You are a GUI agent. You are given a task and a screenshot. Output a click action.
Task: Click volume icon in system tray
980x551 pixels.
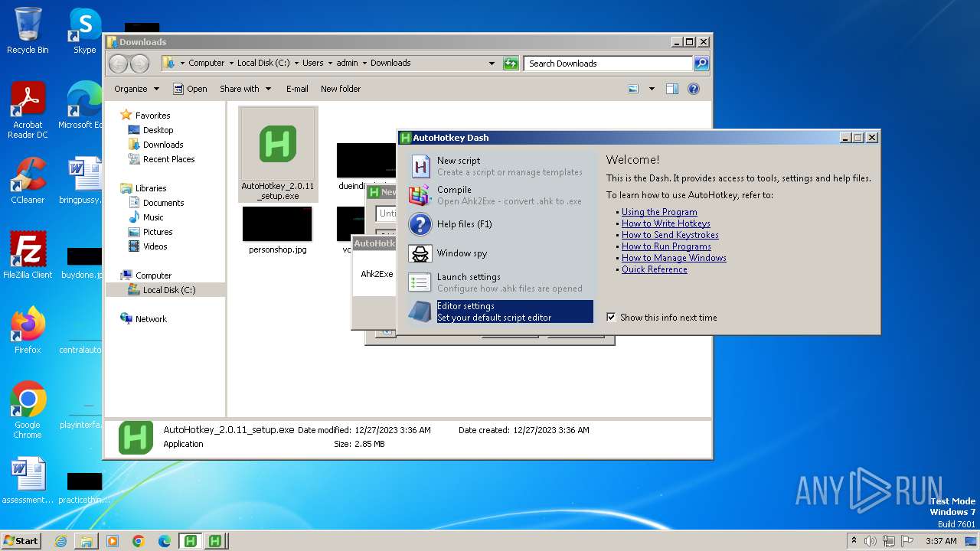pyautogui.click(x=871, y=541)
